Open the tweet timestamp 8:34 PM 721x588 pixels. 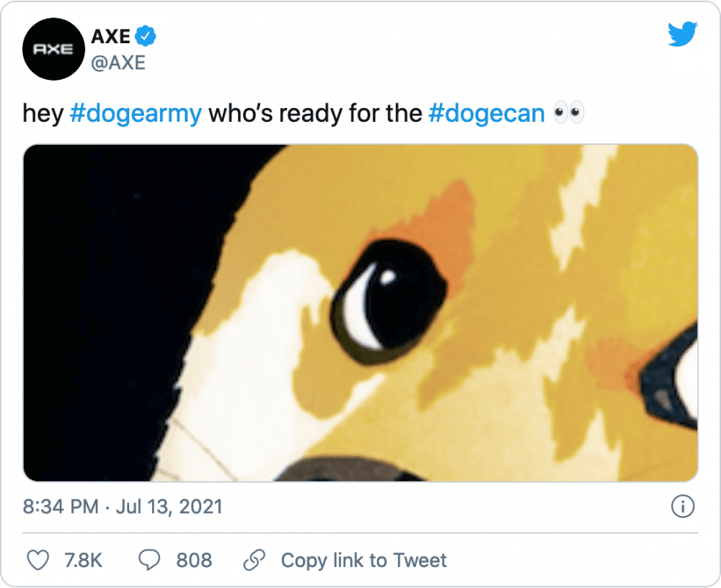(61, 507)
